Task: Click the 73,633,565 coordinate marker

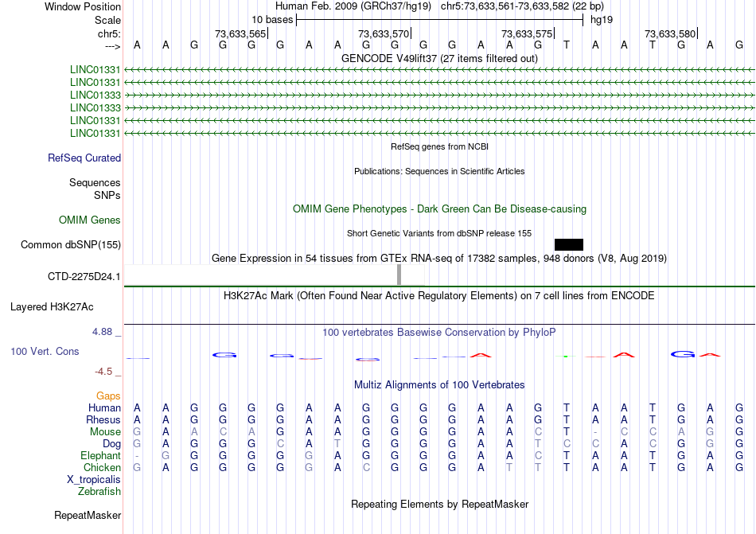Action: point(240,33)
